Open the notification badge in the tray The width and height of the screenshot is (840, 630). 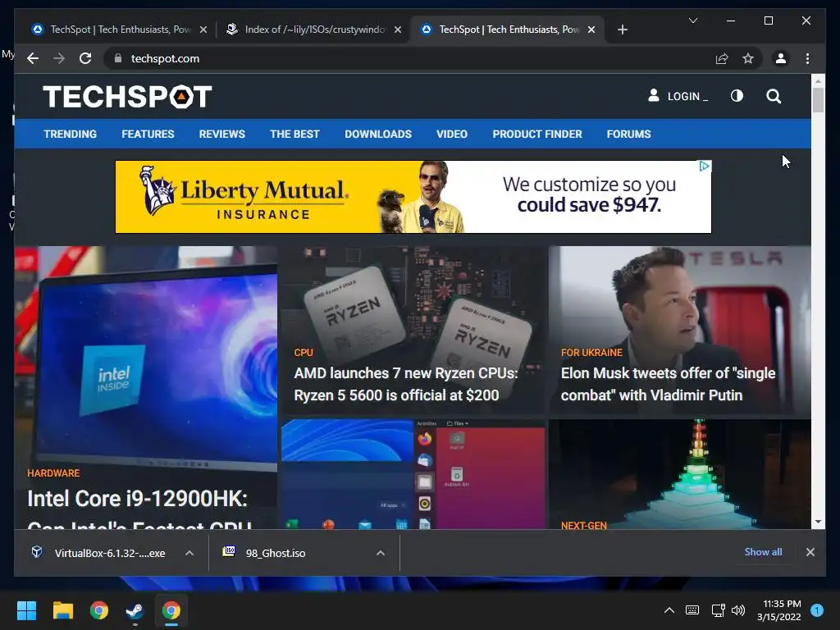click(x=816, y=609)
